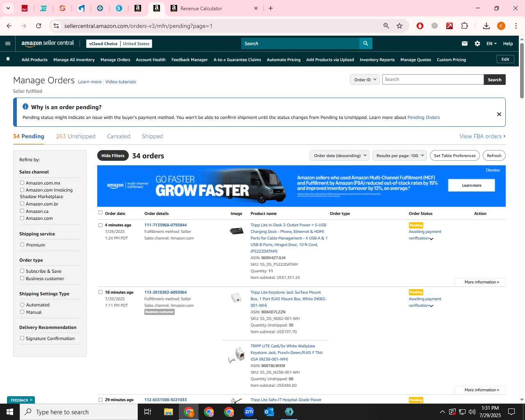Open the messages envelope icon
This screenshot has height=420, width=525.
(465, 43)
